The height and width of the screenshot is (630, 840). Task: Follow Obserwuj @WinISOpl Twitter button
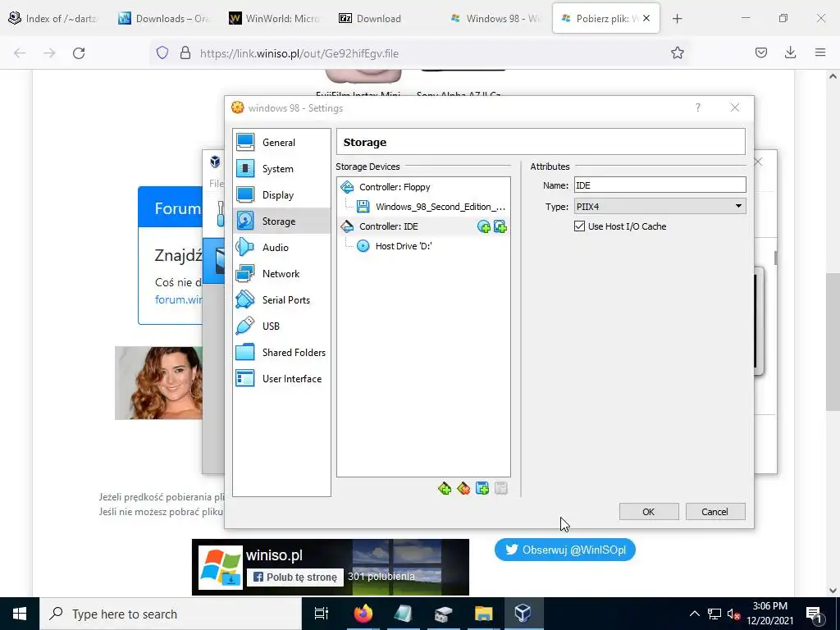[x=565, y=550]
